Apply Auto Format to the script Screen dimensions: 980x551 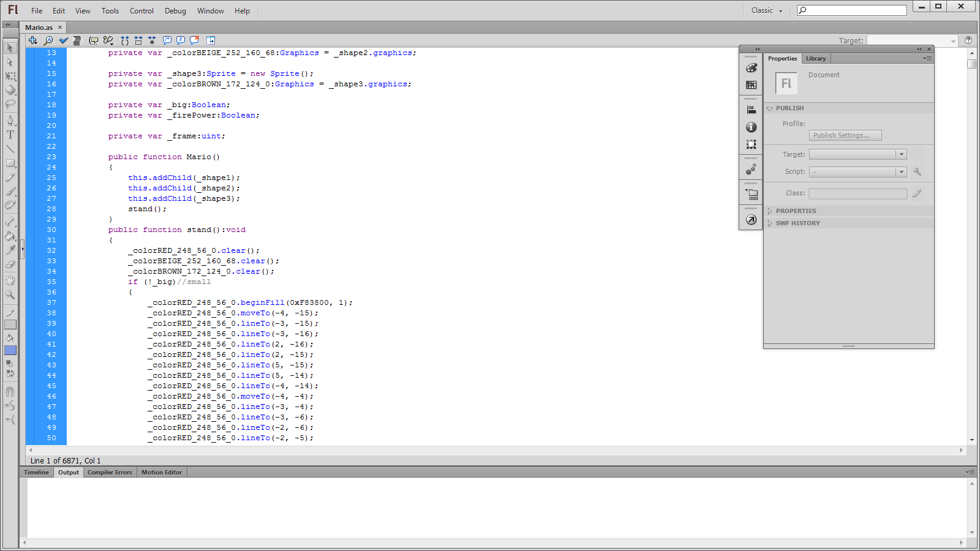tap(77, 40)
